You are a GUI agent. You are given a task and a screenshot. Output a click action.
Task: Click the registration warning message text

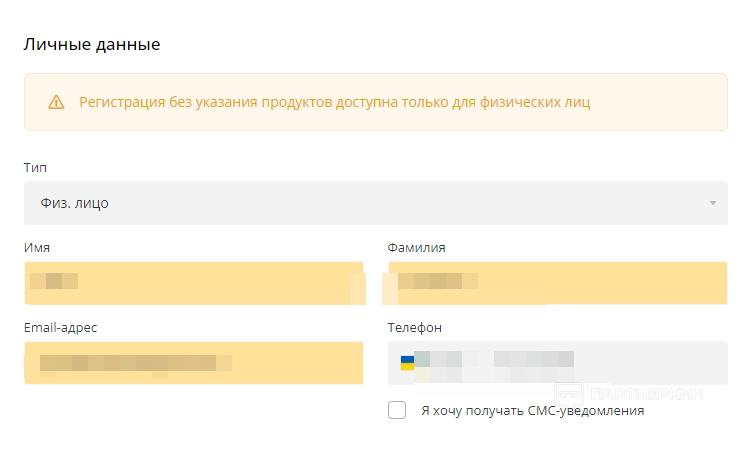click(335, 102)
